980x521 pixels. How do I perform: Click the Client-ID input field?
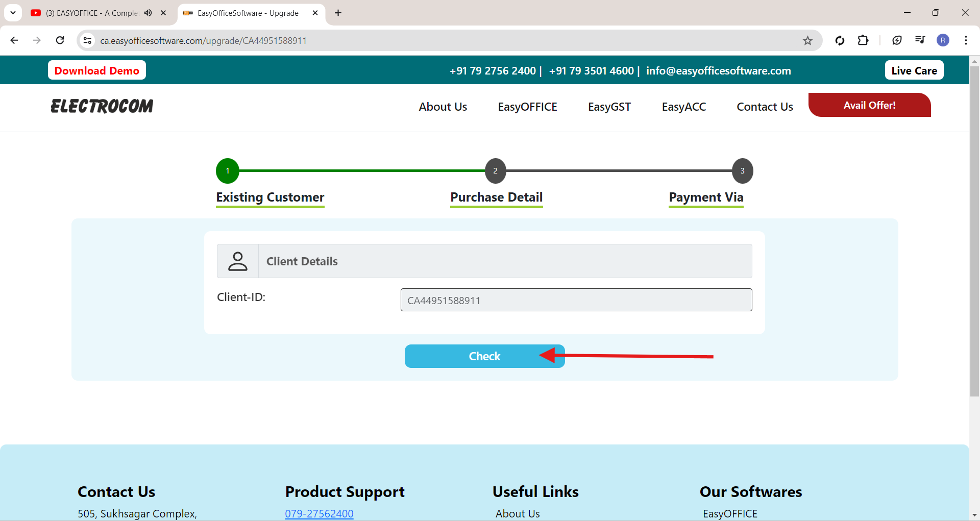pos(576,300)
